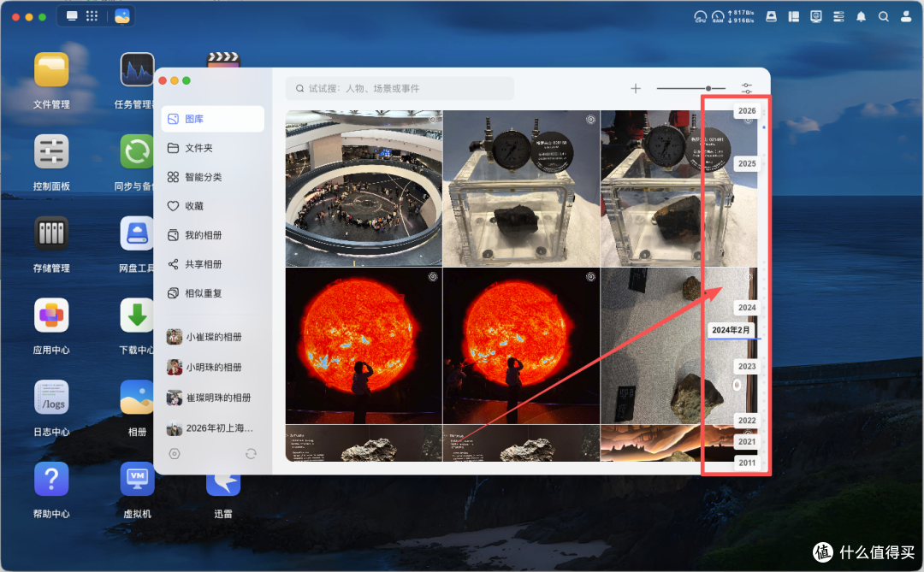Open 相似重复 similar duplicates in the sidebar
The width and height of the screenshot is (924, 572).
point(212,292)
